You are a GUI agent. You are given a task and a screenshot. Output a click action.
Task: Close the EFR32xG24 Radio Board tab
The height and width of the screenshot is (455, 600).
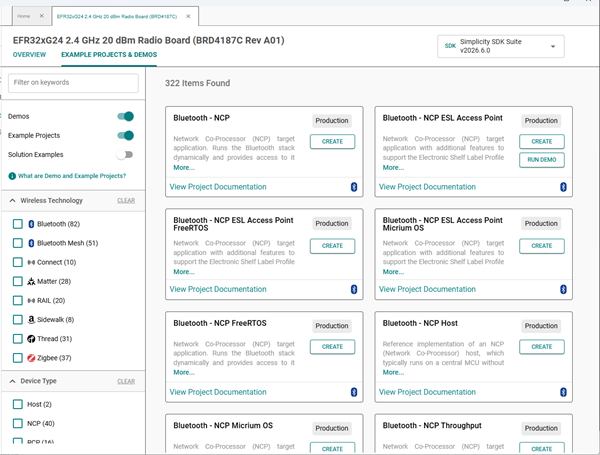(x=188, y=16)
